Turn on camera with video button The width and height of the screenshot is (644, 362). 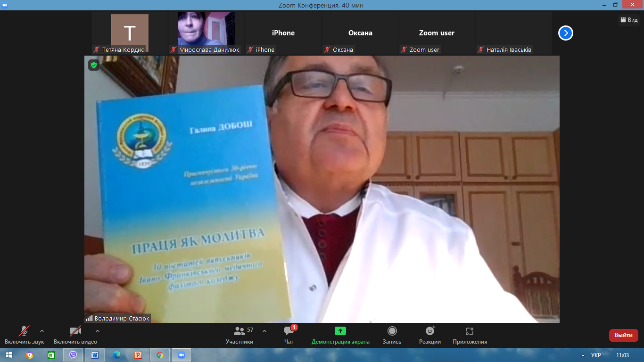[x=75, y=331]
